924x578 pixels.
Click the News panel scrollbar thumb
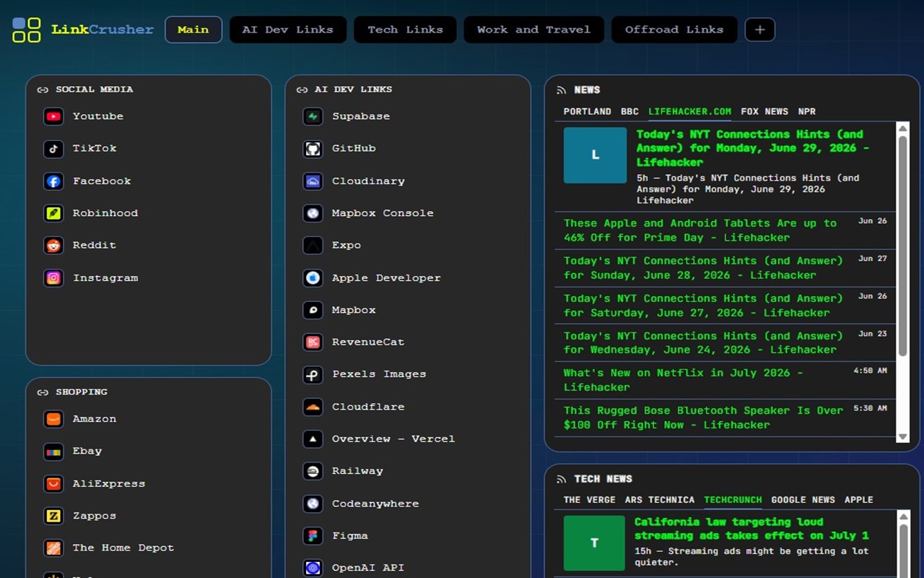(x=902, y=246)
